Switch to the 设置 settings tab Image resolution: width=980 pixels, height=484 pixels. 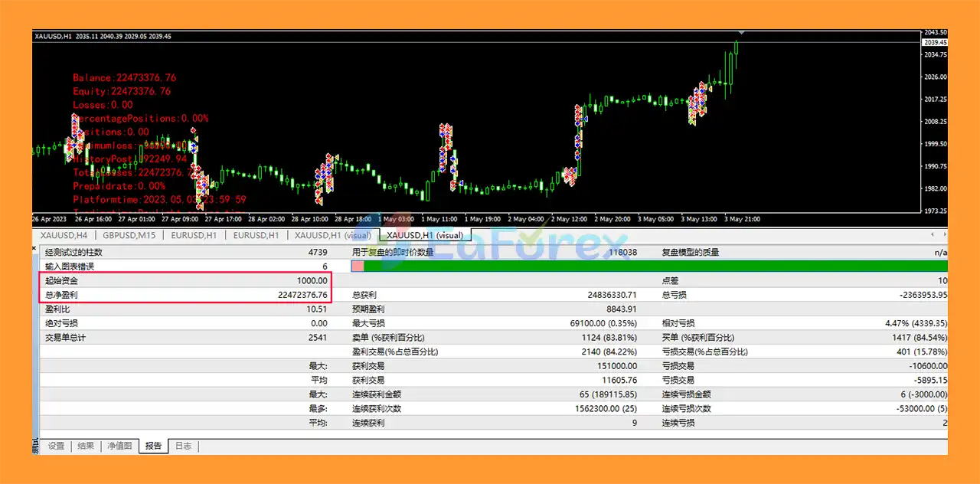pyautogui.click(x=56, y=445)
